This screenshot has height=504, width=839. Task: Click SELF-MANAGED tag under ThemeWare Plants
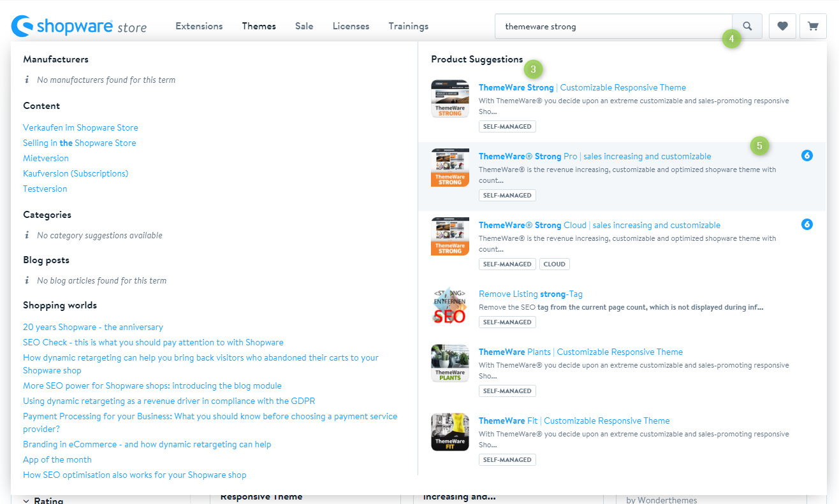pos(507,391)
